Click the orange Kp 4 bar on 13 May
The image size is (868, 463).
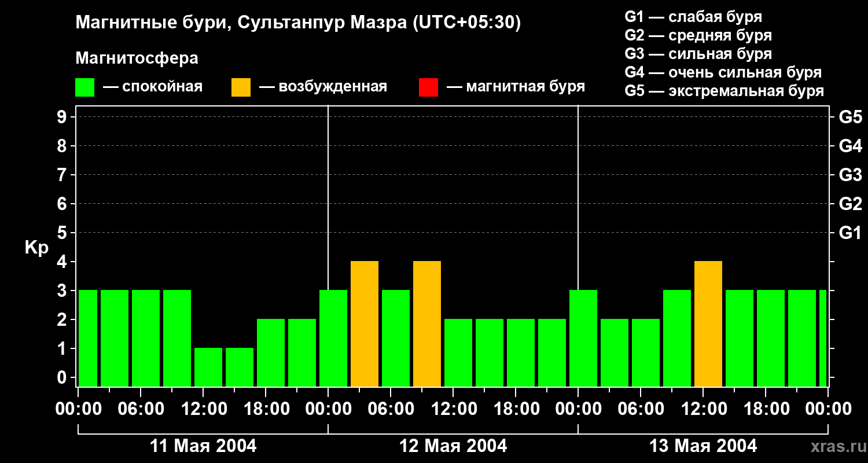pos(708,324)
